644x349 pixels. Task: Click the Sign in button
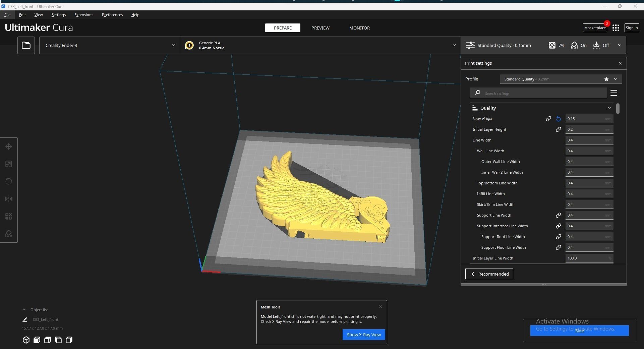632,28
